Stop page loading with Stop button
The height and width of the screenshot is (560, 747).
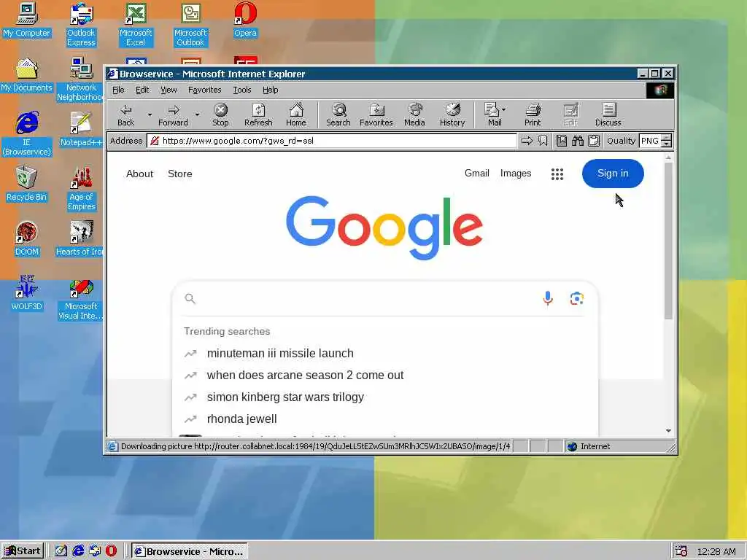(220, 115)
